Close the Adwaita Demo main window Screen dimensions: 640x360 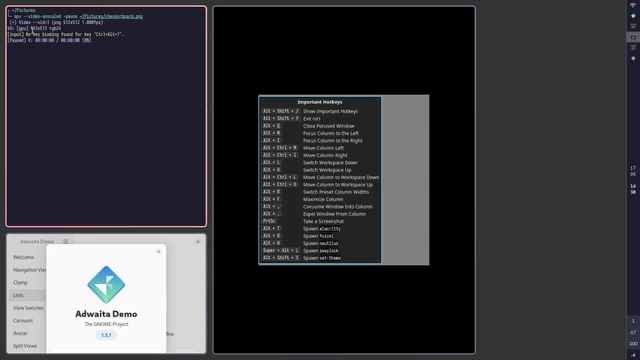coord(198,242)
